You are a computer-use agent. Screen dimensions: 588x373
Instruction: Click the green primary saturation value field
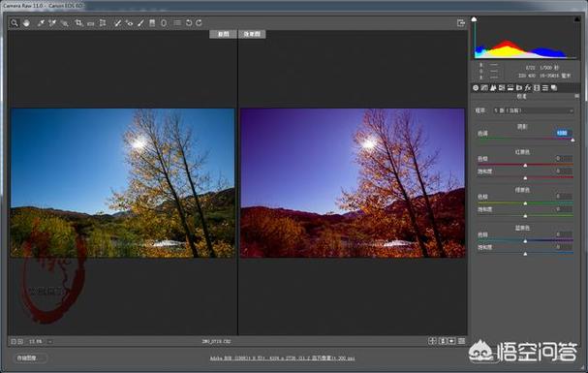564,209
